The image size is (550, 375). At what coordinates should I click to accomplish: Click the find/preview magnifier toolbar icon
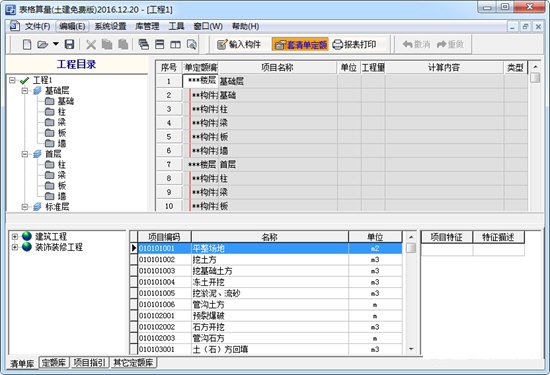(192, 45)
